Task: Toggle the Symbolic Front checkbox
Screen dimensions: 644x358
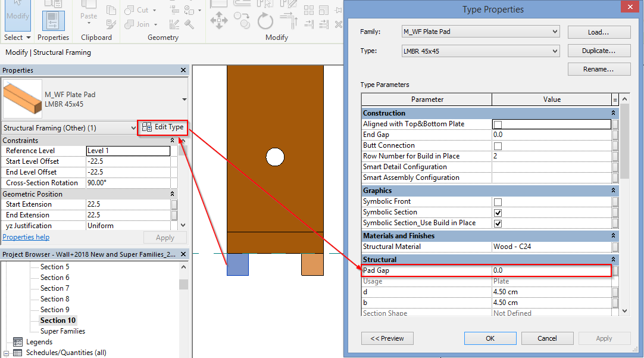Action: 498,202
